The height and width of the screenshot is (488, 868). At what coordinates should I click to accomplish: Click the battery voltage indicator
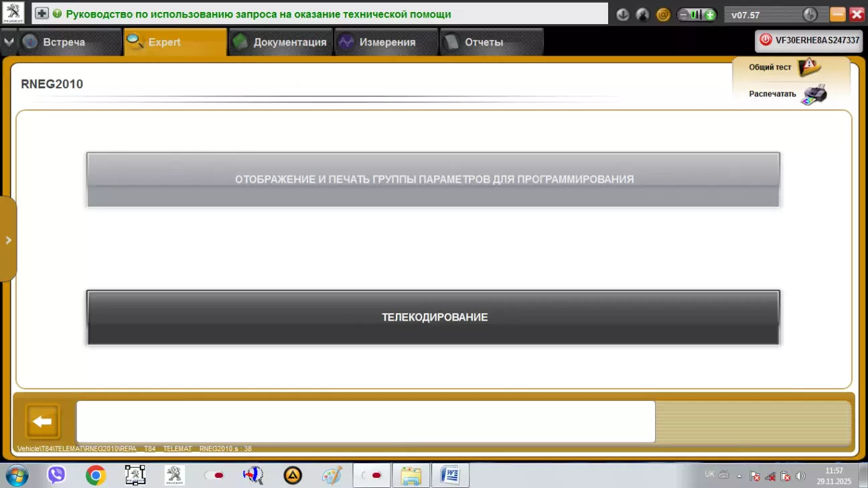(x=696, y=15)
